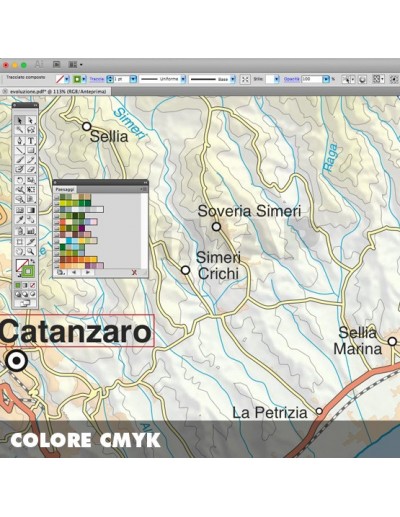Select the Zoom magnifier tool
Screen dimensions: 400x517
click(x=30, y=251)
